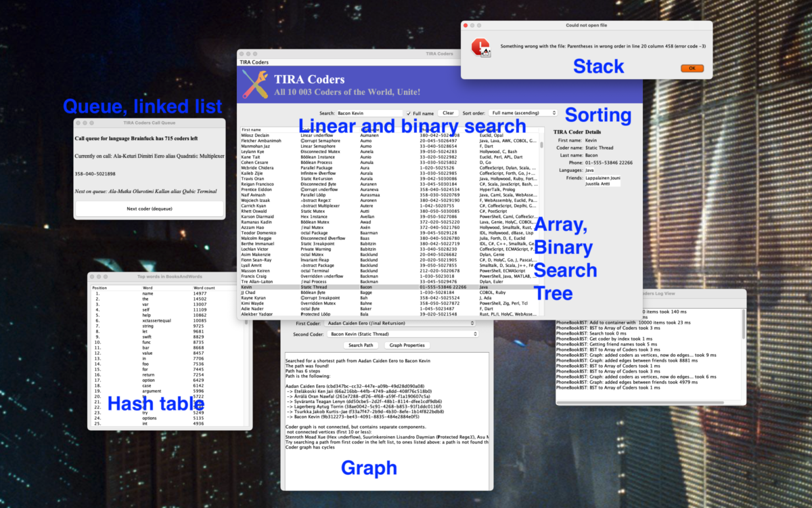This screenshot has width=812, height=508.
Task: Toggle the Full name checkbox
Action: click(408, 113)
